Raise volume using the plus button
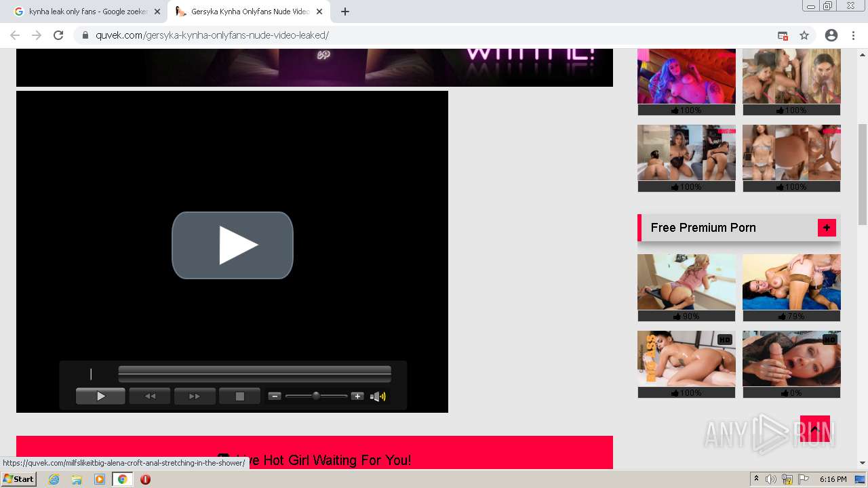868x488 pixels. [x=357, y=396]
